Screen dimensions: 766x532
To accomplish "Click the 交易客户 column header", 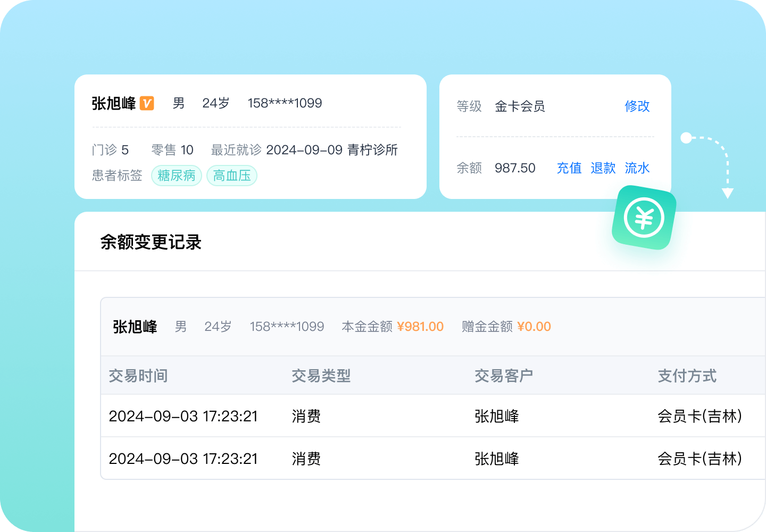I will 504,376.
